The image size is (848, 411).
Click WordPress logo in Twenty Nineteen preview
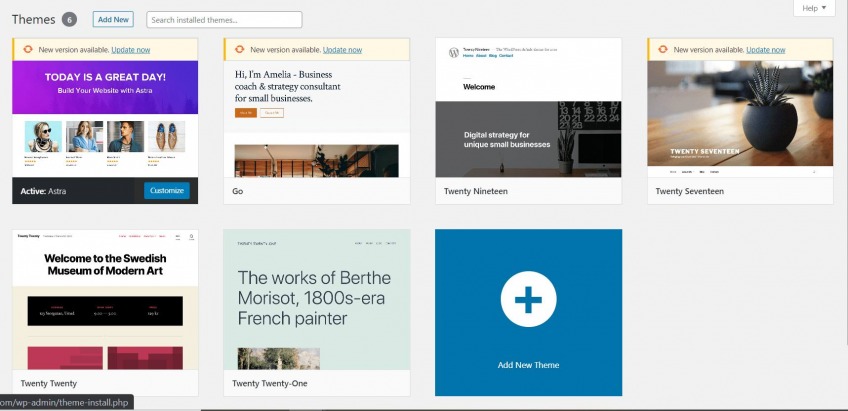454,52
